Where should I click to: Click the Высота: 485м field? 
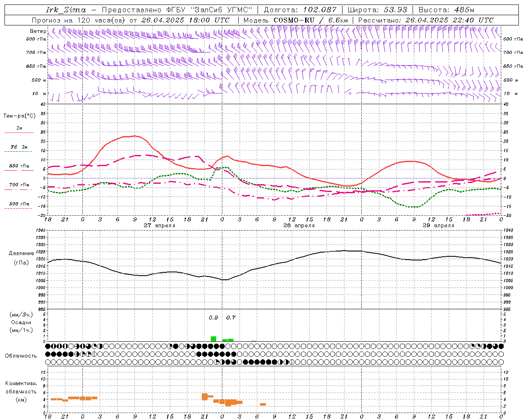(x=446, y=10)
